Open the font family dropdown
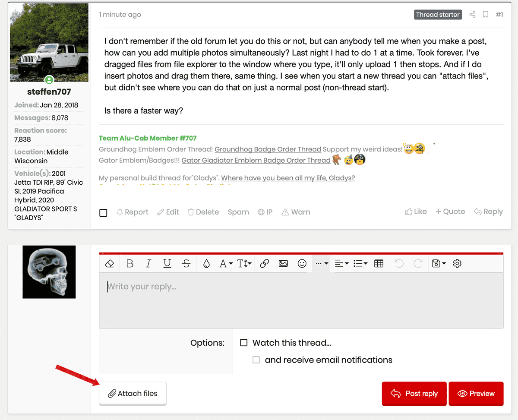 click(226, 263)
